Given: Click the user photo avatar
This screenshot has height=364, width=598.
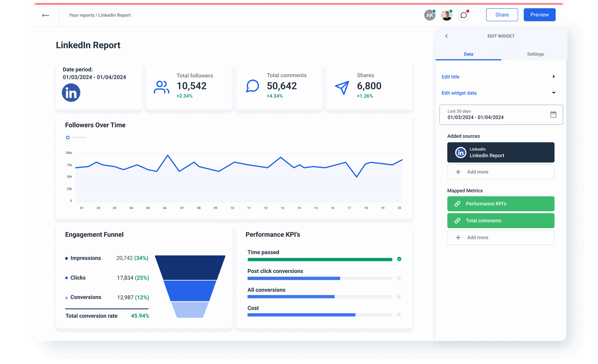Looking at the screenshot, I should (446, 15).
